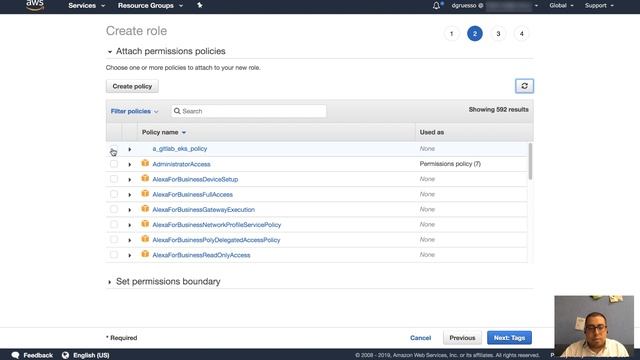Change language English (US)
The width and height of the screenshot is (640, 360).
pos(91,355)
